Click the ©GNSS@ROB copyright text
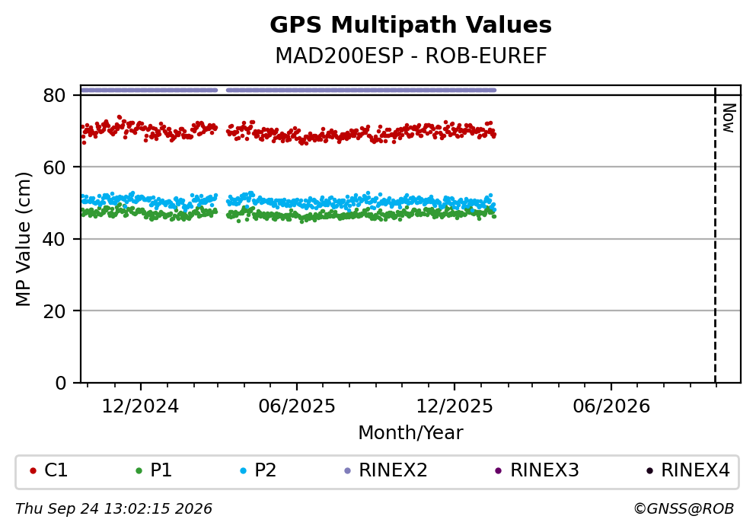The width and height of the screenshot is (756, 532). [x=684, y=509]
